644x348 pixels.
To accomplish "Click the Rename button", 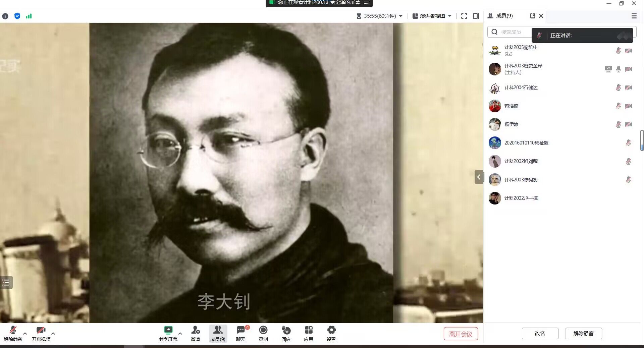I will [540, 334].
